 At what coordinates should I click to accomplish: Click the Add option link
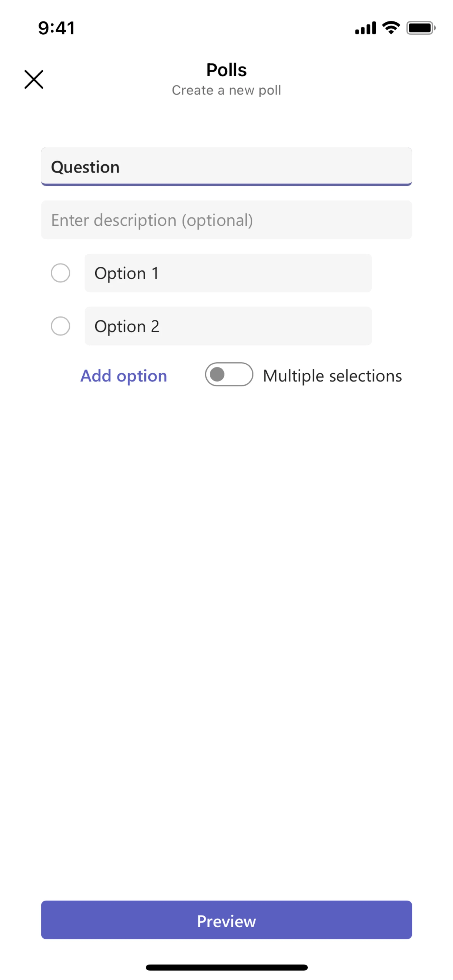[x=124, y=376]
